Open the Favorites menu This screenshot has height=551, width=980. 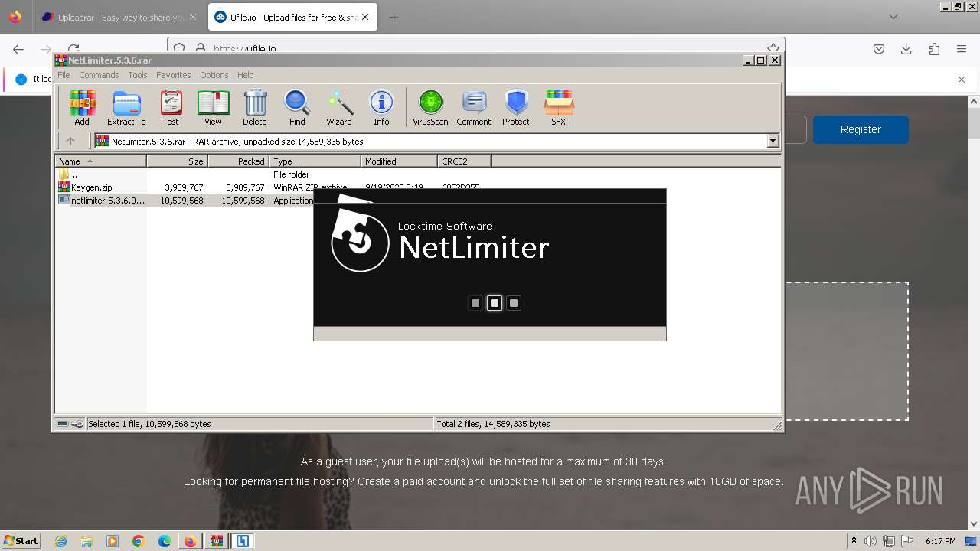tap(174, 75)
